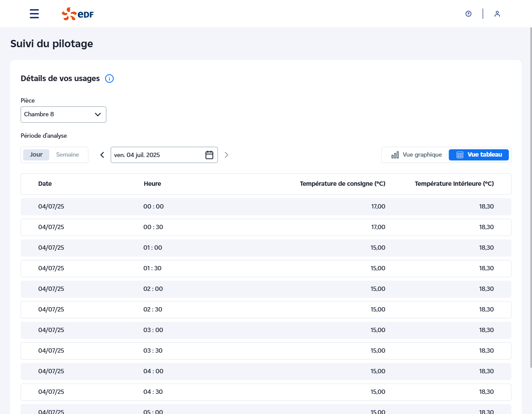Expand the Pièce dropdown showing Chambre 8
Screen dimensions: 532x414
(x=63, y=115)
